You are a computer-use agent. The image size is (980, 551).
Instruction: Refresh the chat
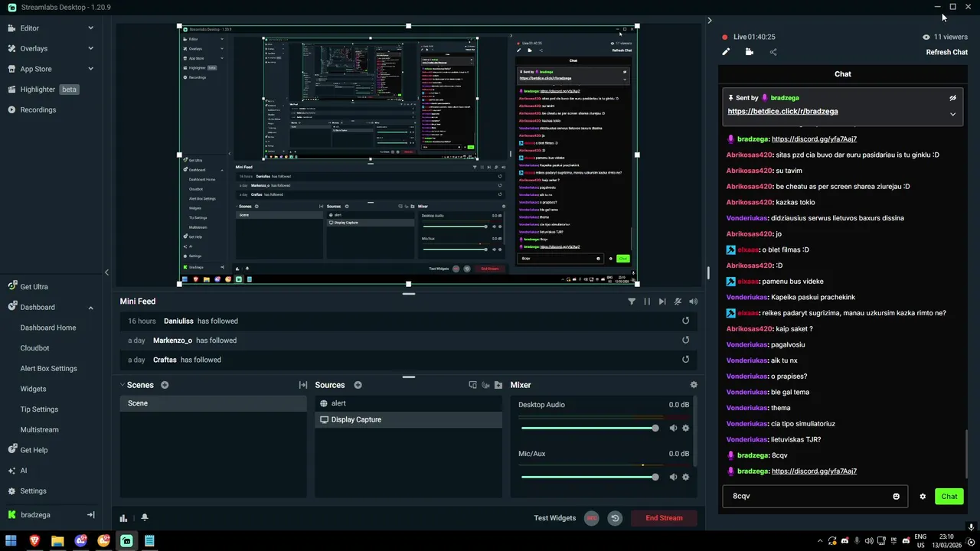(947, 52)
